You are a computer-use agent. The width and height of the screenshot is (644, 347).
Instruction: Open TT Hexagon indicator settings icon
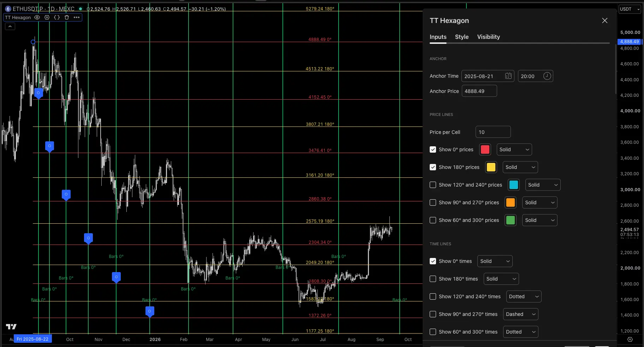click(47, 17)
